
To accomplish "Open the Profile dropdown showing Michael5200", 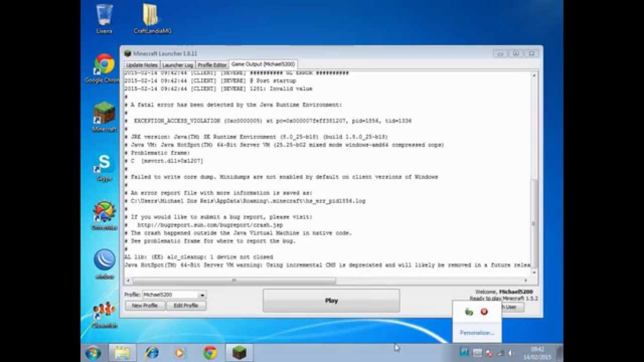I will [x=174, y=295].
